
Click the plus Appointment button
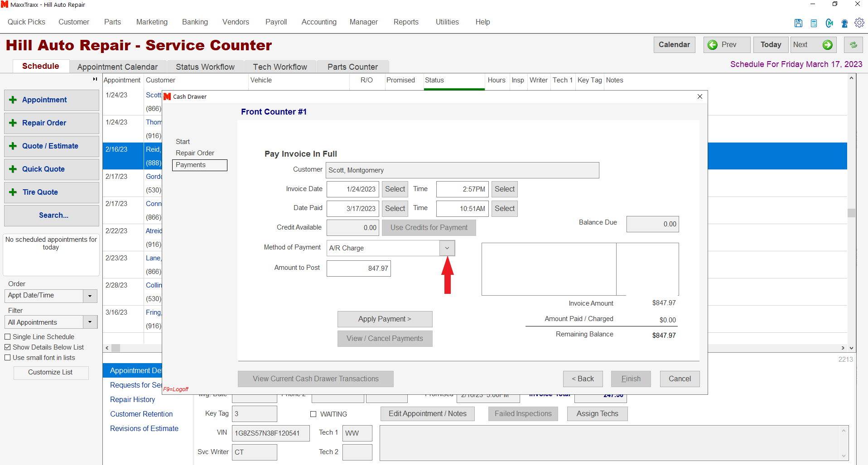coord(52,100)
